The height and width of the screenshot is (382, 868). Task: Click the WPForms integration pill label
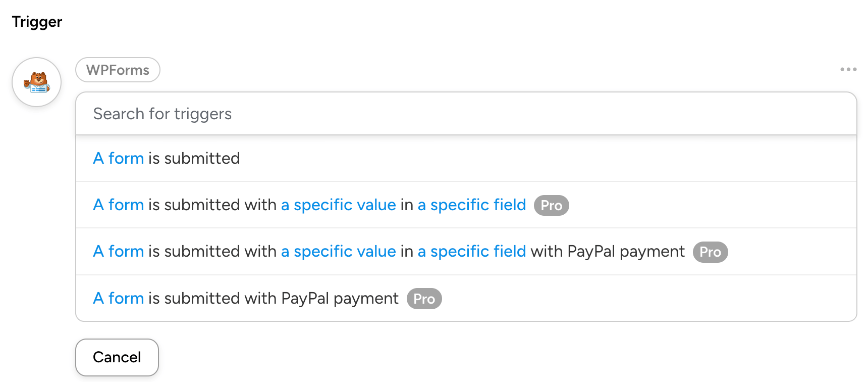118,70
